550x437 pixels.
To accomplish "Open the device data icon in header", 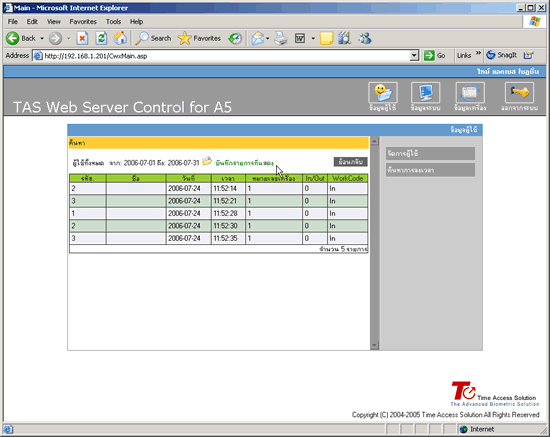I will pyautogui.click(x=470, y=93).
